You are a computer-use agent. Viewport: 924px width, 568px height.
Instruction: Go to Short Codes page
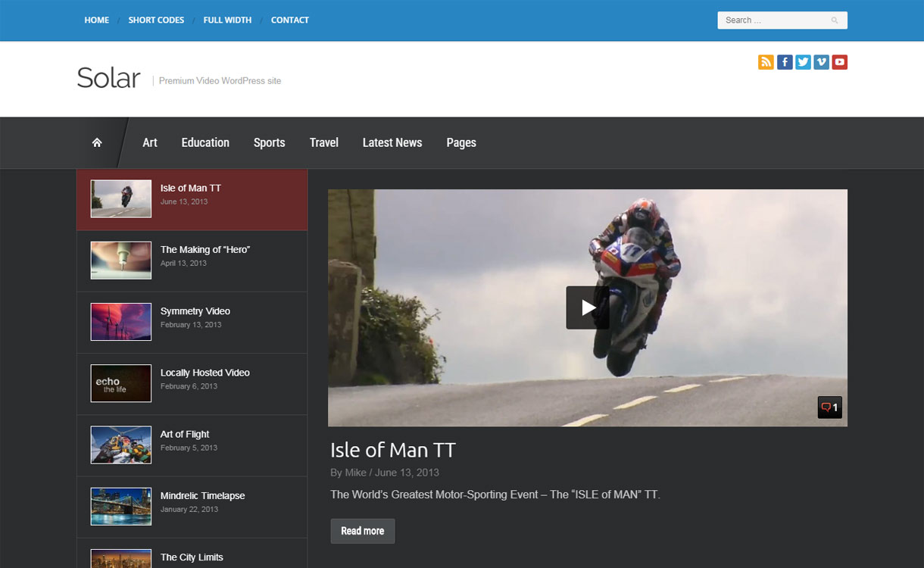pyautogui.click(x=156, y=20)
